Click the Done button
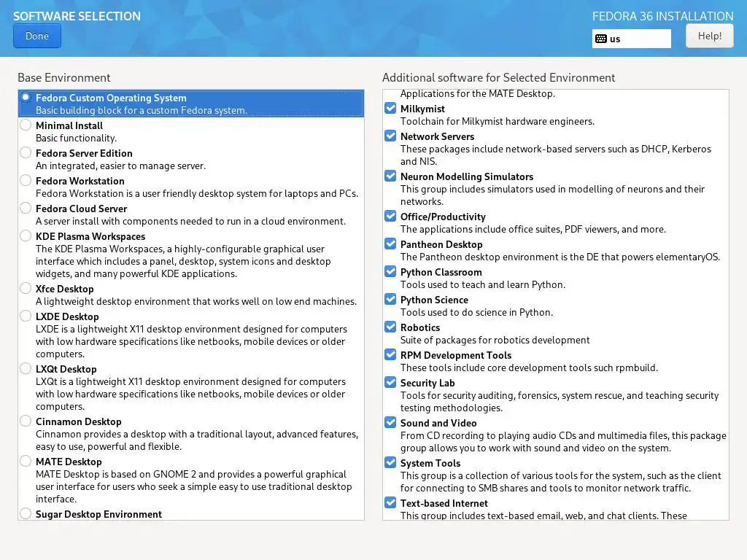This screenshot has height=560, width=747. coord(37,36)
